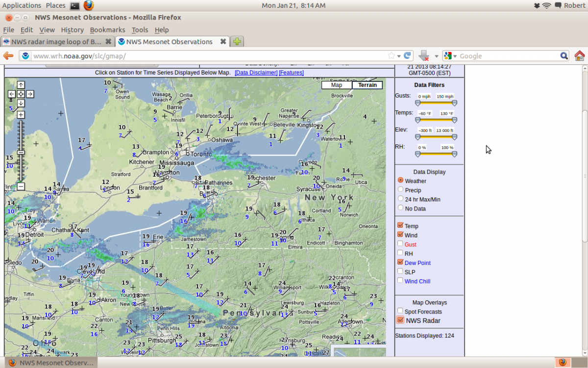Go back with the Firefox back arrow

8,55
